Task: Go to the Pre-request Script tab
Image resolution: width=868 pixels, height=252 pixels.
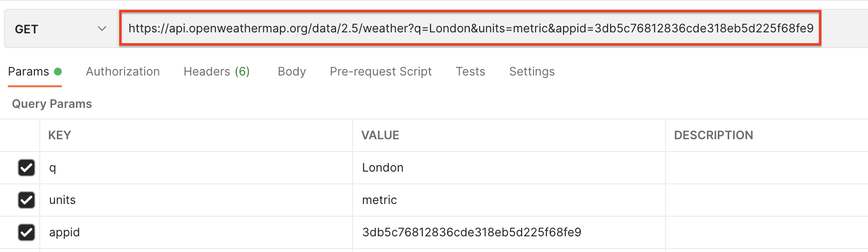Action: coord(381,72)
